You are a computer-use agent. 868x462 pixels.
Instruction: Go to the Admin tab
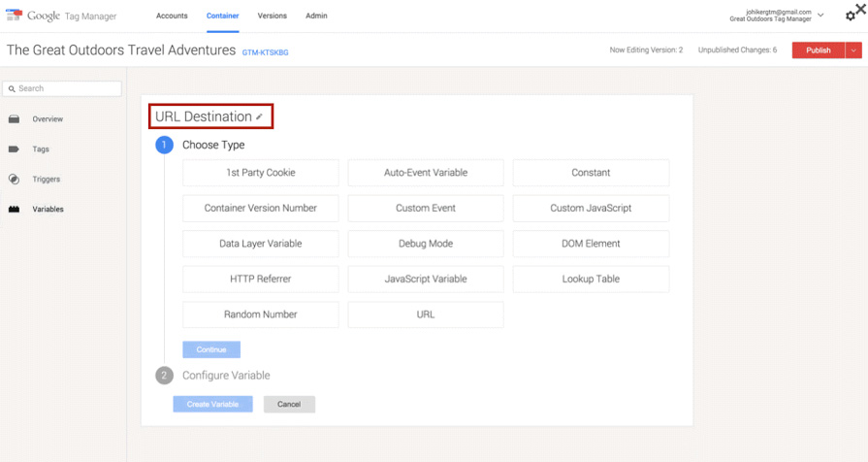pos(316,16)
